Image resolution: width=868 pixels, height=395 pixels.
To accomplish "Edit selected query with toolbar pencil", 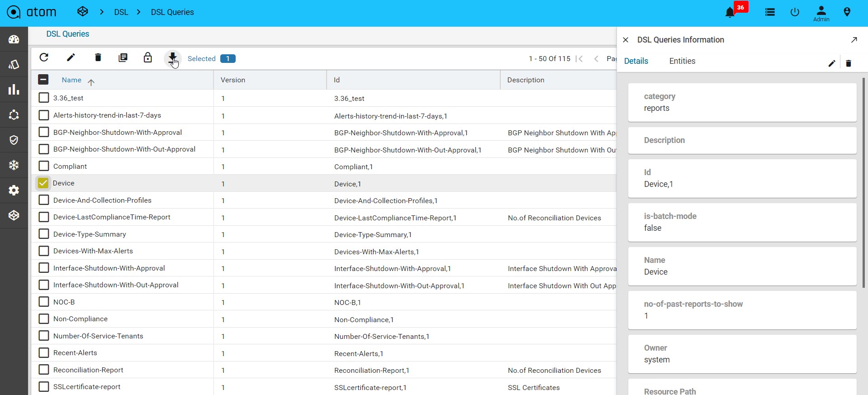I will 71,57.
